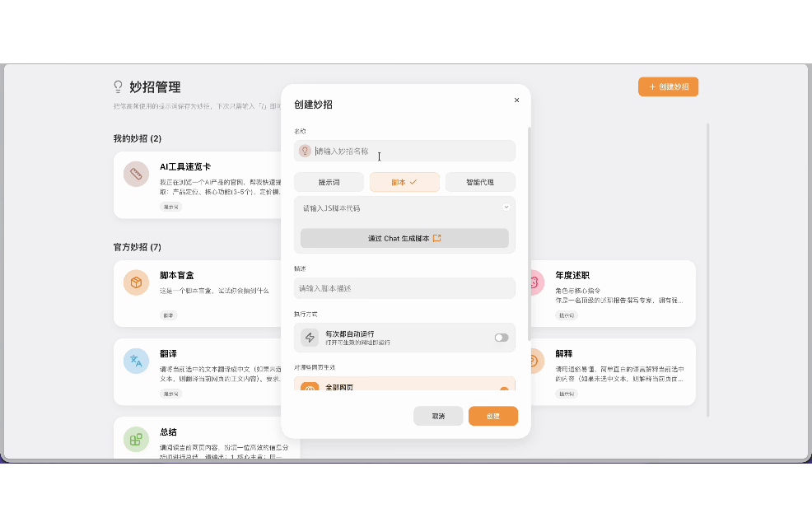Focus the 请输入脚本描述 description field

(404, 288)
